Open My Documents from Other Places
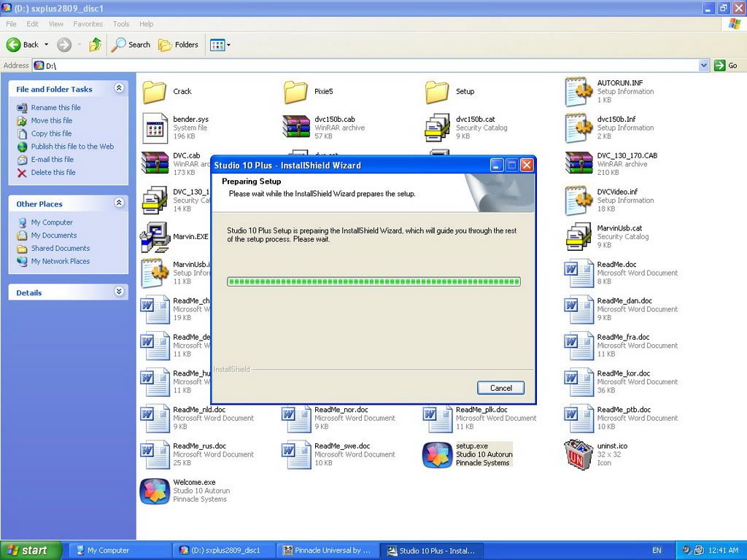This screenshot has width=747, height=560. (x=54, y=236)
